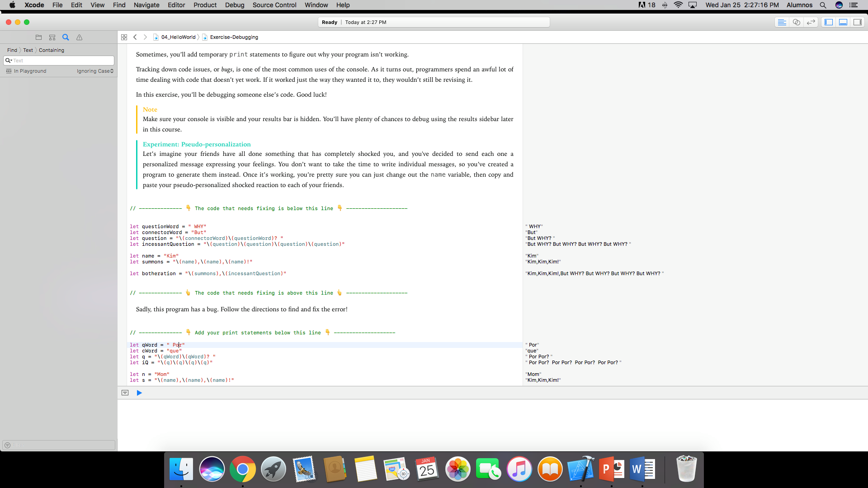Open the Version editor (arrows icon)

[810, 22]
